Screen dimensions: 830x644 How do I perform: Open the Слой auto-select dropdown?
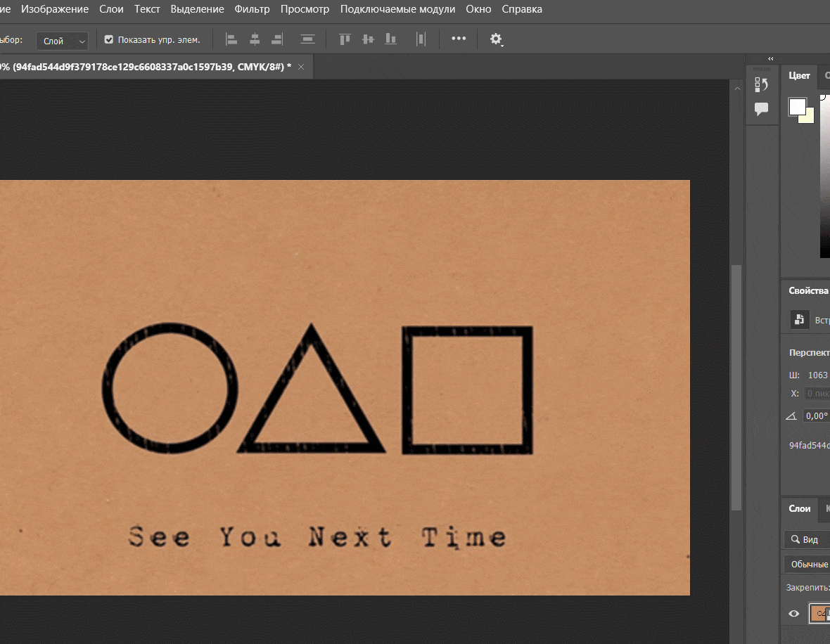coord(62,41)
